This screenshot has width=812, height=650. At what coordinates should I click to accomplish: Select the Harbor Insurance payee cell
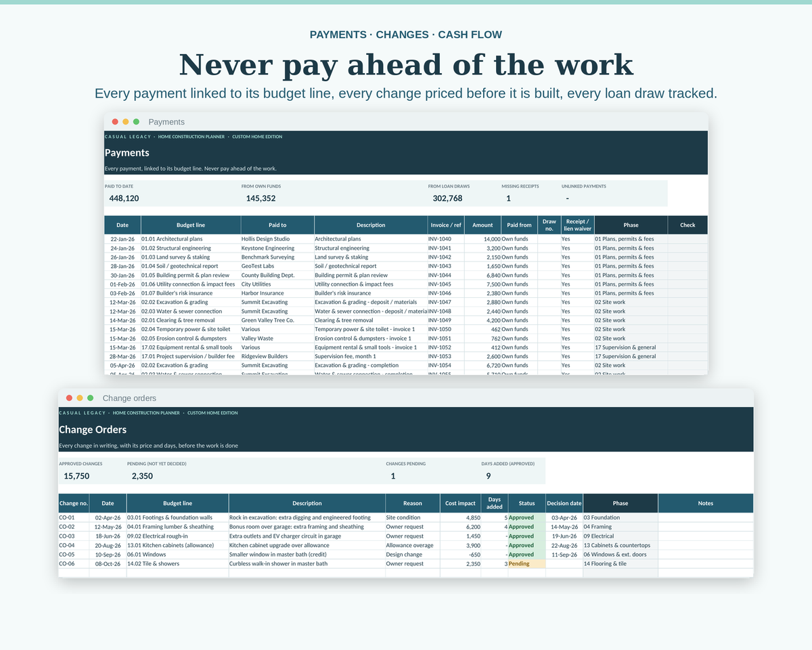coord(277,293)
